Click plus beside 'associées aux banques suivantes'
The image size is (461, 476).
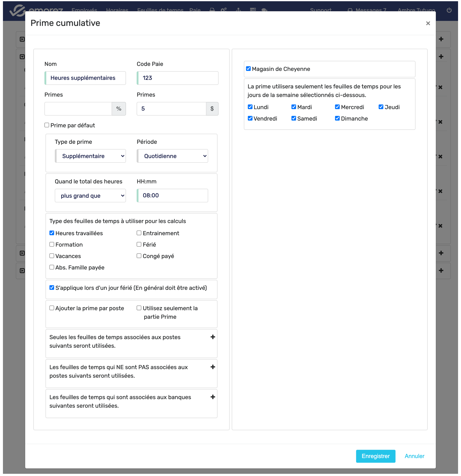coord(213,397)
